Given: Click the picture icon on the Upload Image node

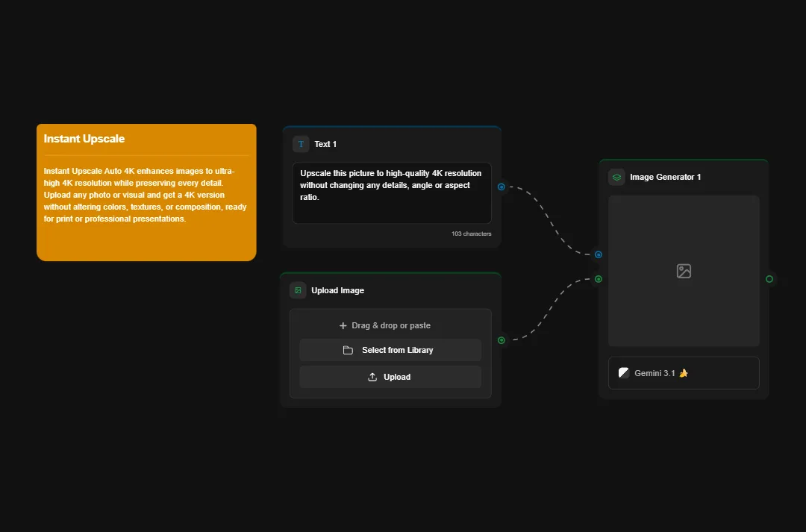Looking at the screenshot, I should tap(299, 290).
